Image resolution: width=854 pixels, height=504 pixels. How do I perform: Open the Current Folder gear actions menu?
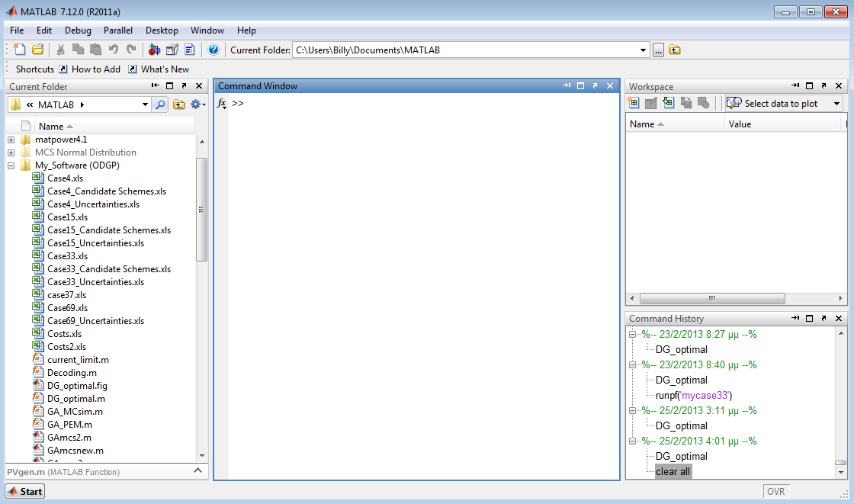tap(197, 104)
